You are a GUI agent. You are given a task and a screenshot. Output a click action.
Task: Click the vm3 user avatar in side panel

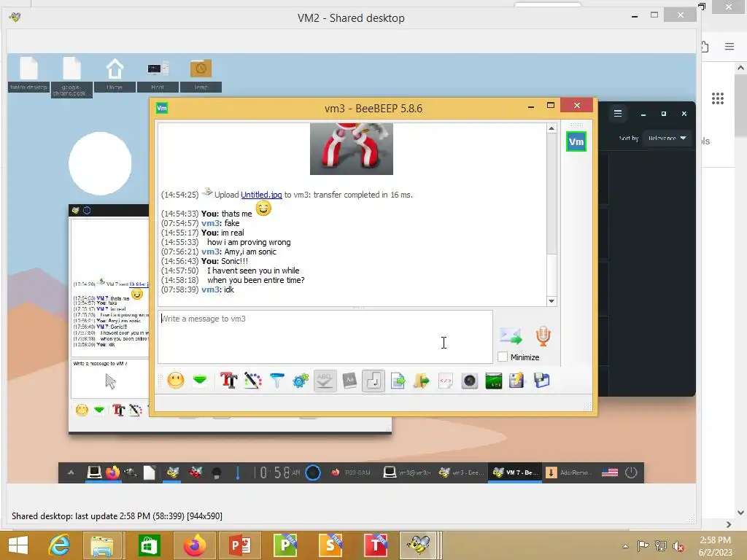[x=576, y=141]
